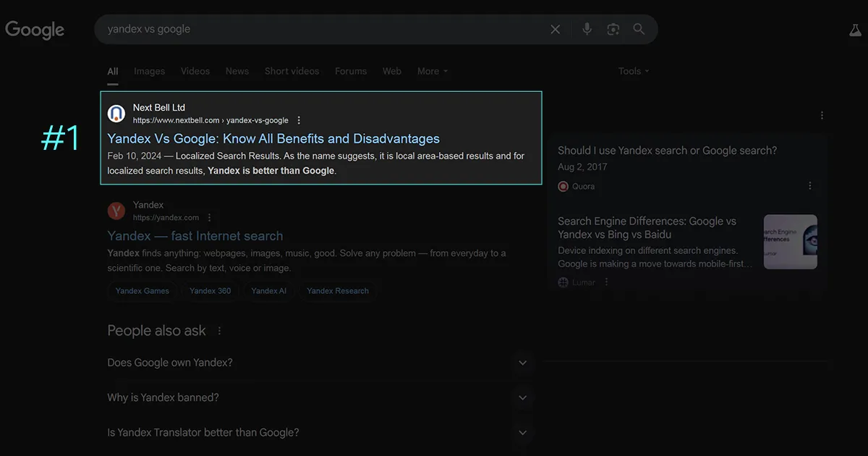Click the 'People also ask' heading

(156, 331)
